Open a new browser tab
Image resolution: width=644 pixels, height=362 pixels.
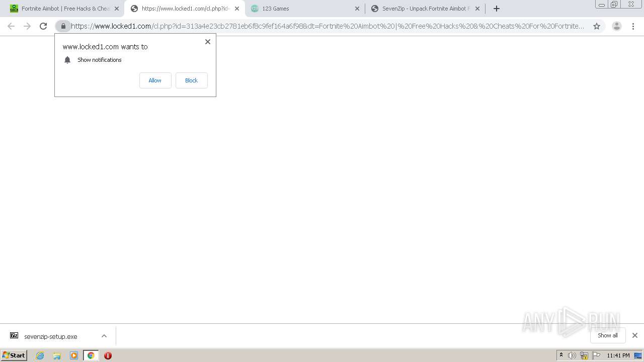497,9
